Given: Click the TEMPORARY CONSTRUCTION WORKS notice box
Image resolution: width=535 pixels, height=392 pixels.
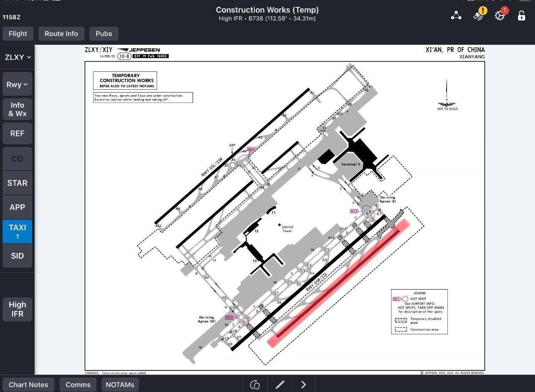Looking at the screenshot, I should (125, 80).
